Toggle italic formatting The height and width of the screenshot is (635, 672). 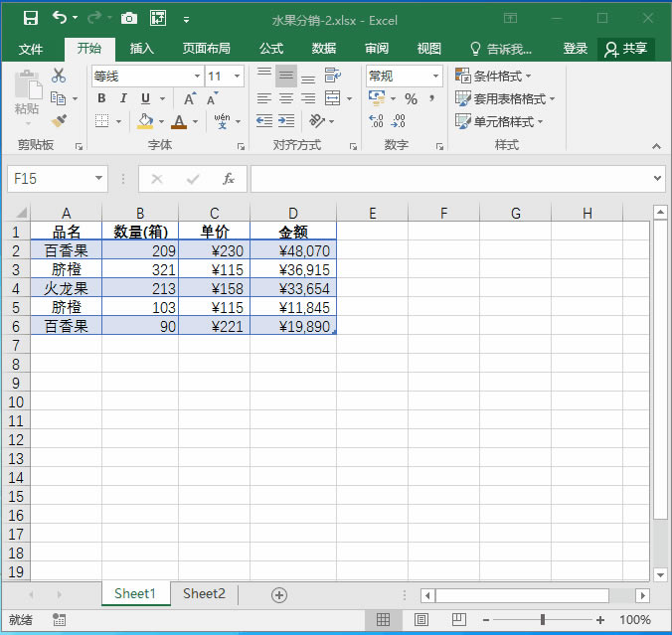pyautogui.click(x=123, y=98)
